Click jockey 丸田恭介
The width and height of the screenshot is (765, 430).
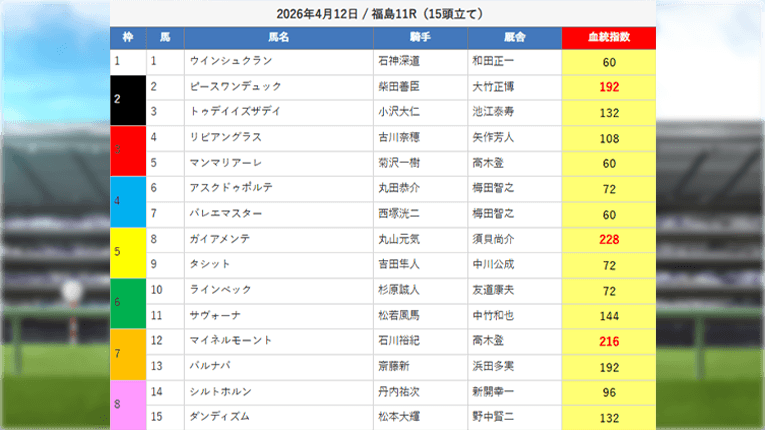pos(399,188)
